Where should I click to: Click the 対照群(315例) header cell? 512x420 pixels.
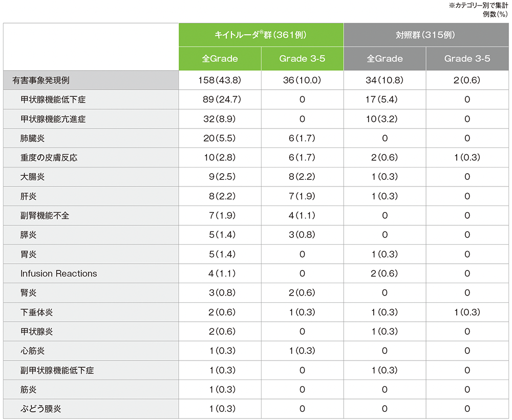click(426, 35)
